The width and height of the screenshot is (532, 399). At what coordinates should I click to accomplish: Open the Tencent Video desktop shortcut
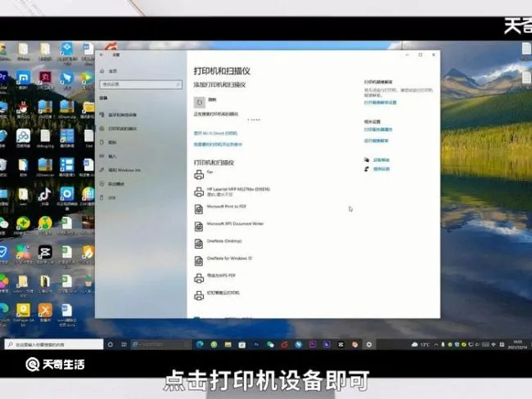click(86, 80)
